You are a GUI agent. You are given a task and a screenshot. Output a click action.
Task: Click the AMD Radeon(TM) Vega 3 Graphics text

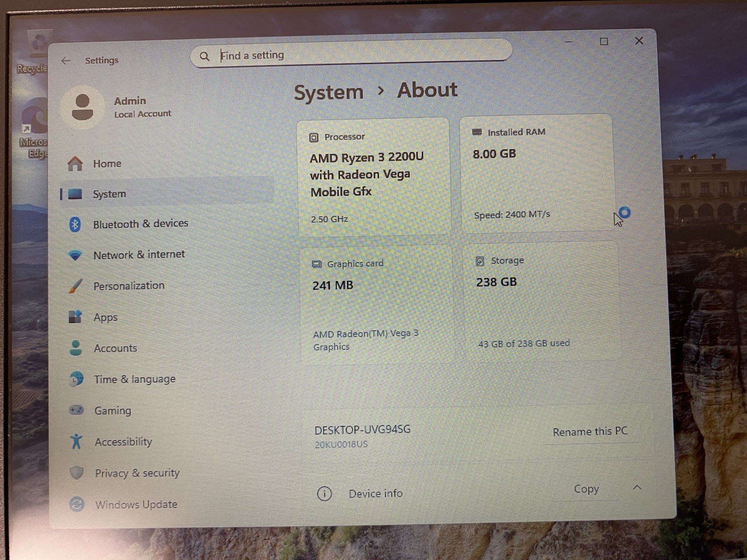366,340
